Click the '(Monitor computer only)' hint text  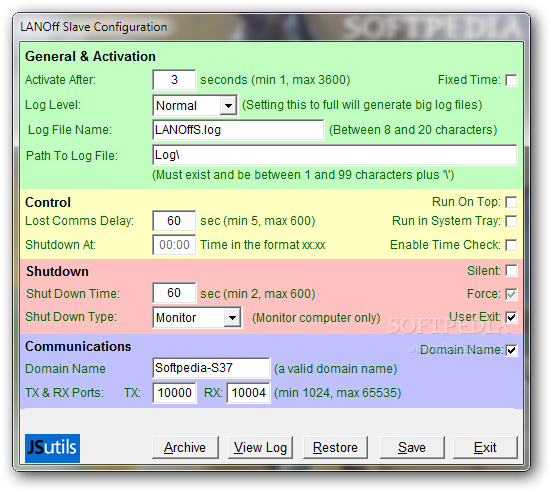tap(316, 318)
